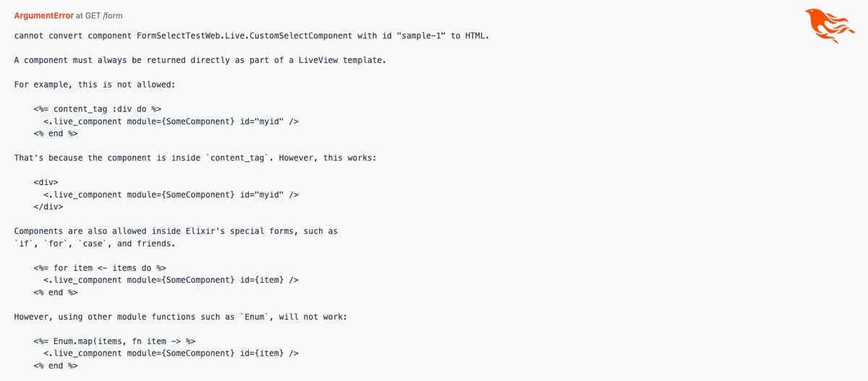Click 'Components are also allowed inside' sentence
The width and height of the screenshot is (868, 381).
tap(176, 231)
